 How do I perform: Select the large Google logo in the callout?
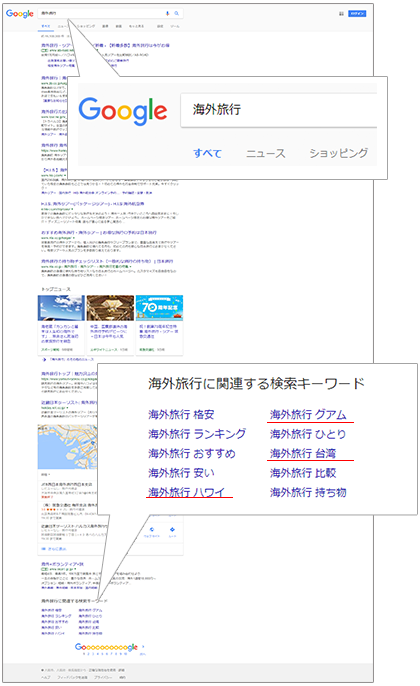(123, 111)
